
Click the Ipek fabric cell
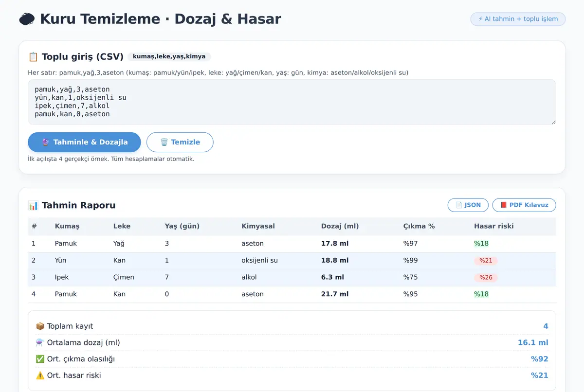pos(62,277)
